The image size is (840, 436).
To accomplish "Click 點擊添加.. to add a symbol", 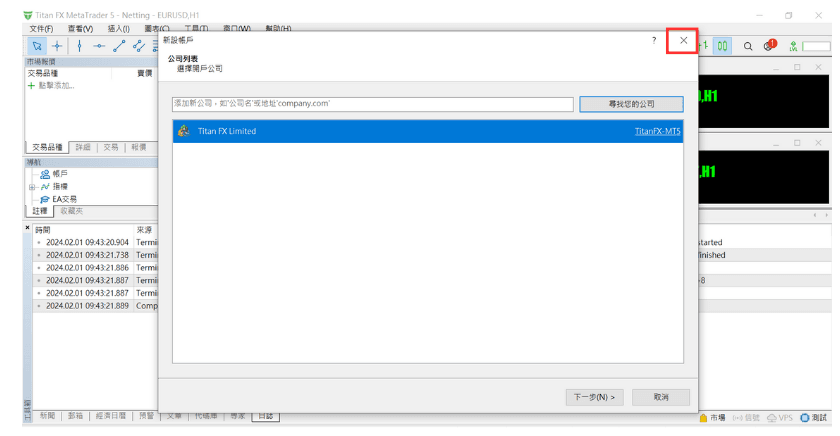I will click(56, 86).
